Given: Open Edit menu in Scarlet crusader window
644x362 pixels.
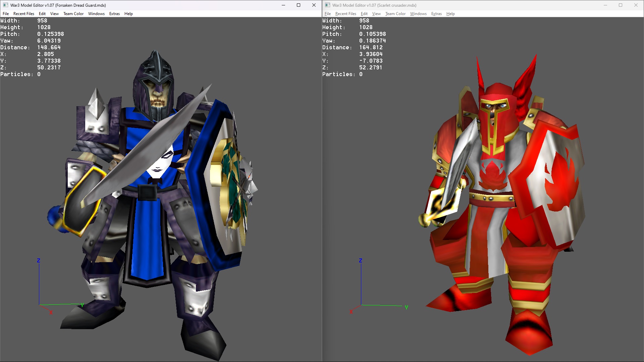Looking at the screenshot, I should click(364, 14).
